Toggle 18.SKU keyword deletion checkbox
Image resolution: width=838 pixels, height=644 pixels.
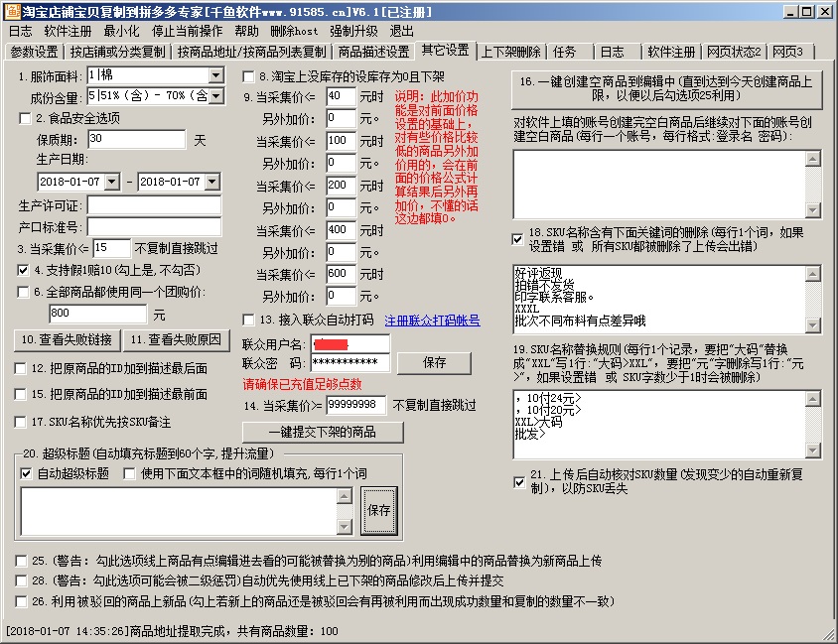pyautogui.click(x=517, y=239)
